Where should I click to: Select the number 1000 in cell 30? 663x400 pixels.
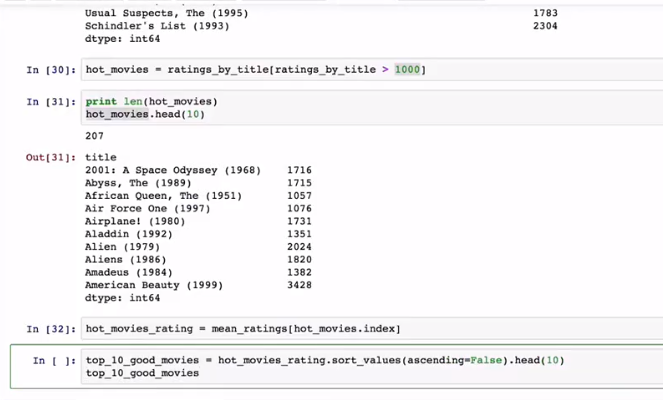coord(407,69)
